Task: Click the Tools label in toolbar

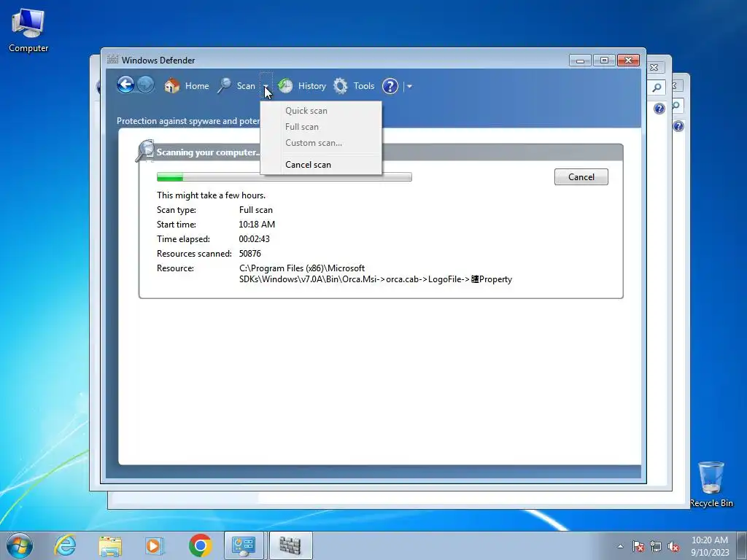Action: (364, 86)
